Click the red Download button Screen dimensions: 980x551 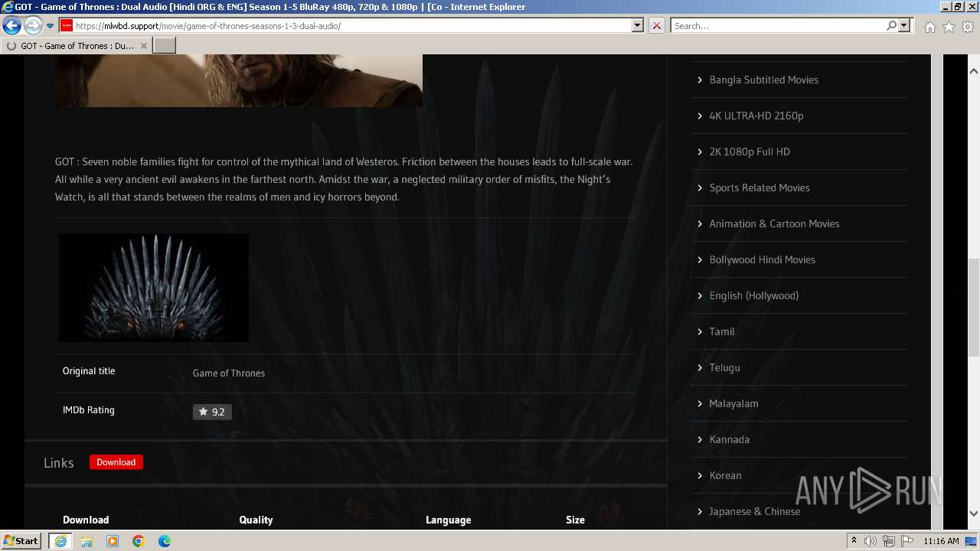click(x=116, y=462)
